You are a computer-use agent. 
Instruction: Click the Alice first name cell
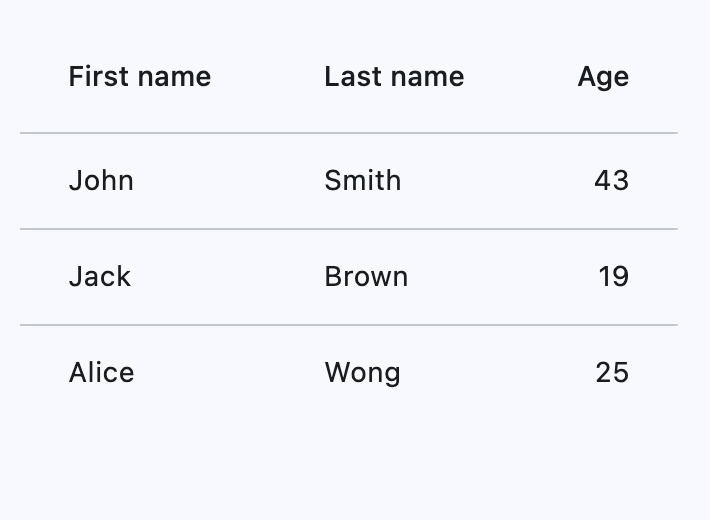click(x=101, y=373)
